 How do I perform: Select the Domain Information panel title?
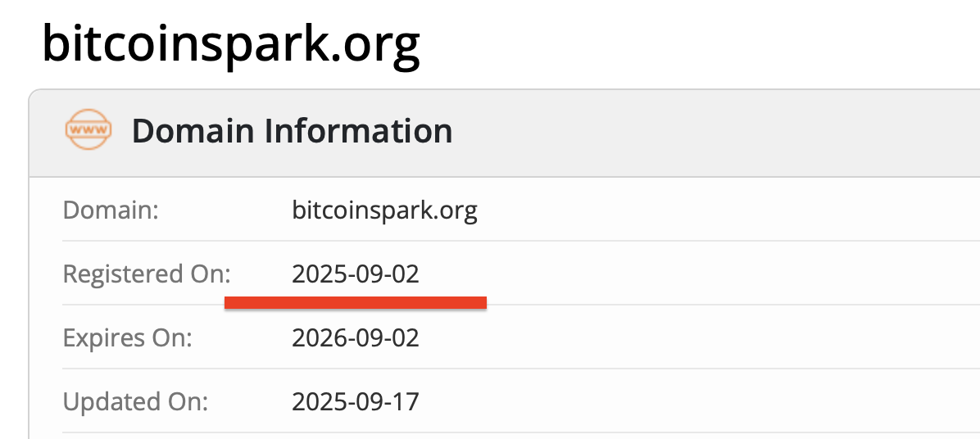point(292,131)
